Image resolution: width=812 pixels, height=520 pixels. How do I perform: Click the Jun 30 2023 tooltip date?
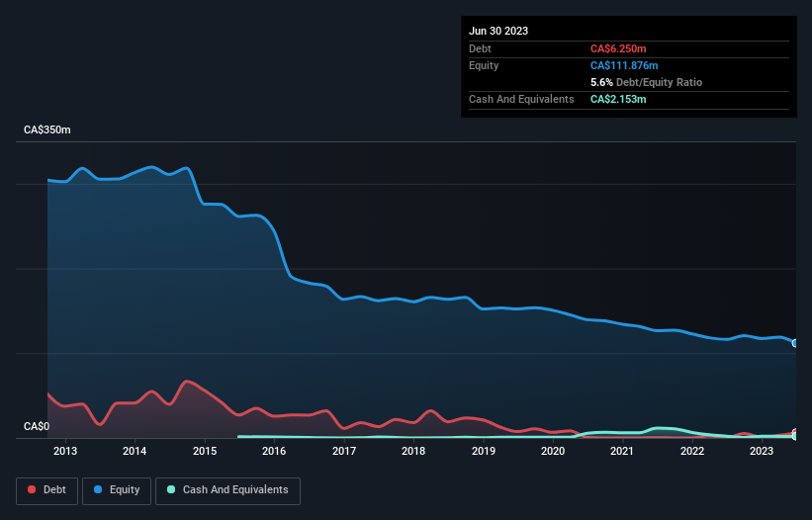pyautogui.click(x=498, y=31)
